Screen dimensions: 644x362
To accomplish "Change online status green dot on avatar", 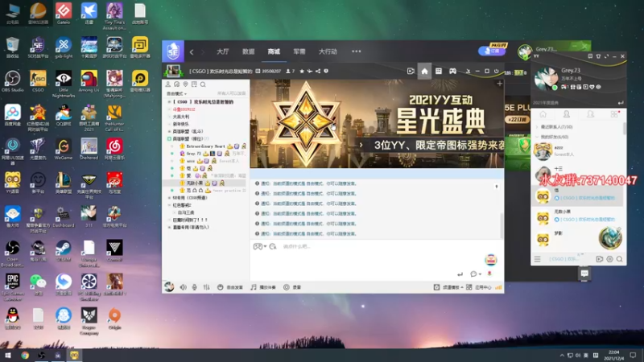I will pos(555,88).
